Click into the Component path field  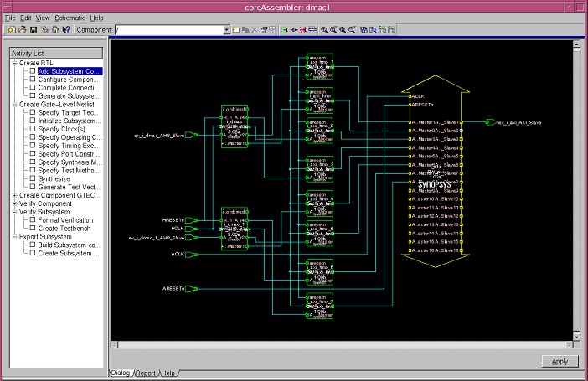point(168,29)
